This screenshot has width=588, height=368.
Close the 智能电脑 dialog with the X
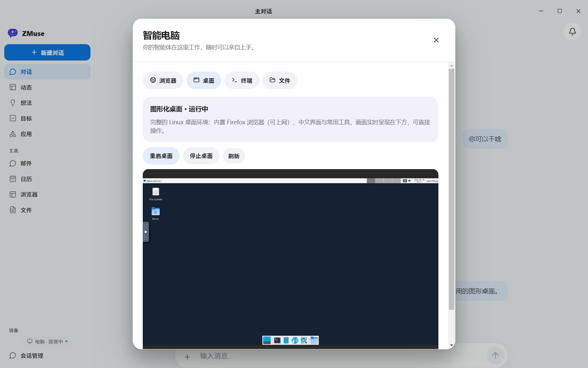coord(436,40)
